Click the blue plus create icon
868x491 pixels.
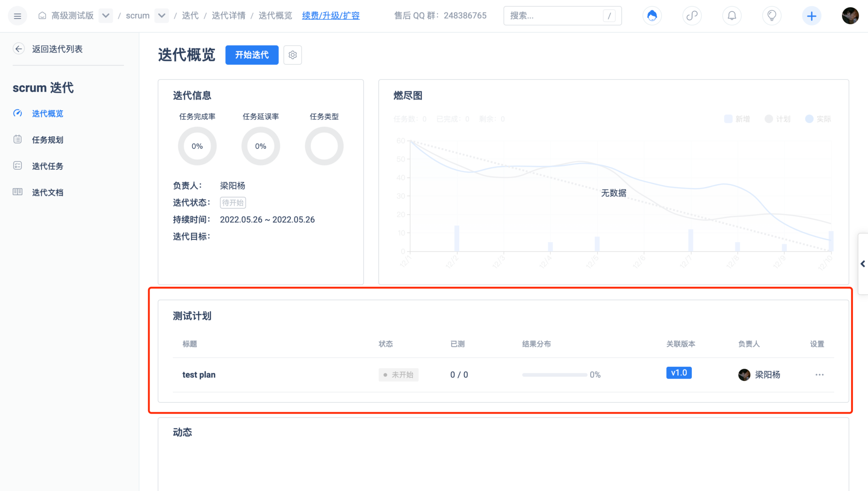[811, 16]
